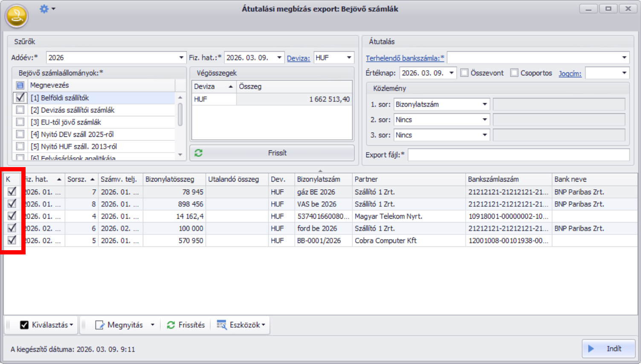
Task: Click the Jogcím link
Action: 570,74
